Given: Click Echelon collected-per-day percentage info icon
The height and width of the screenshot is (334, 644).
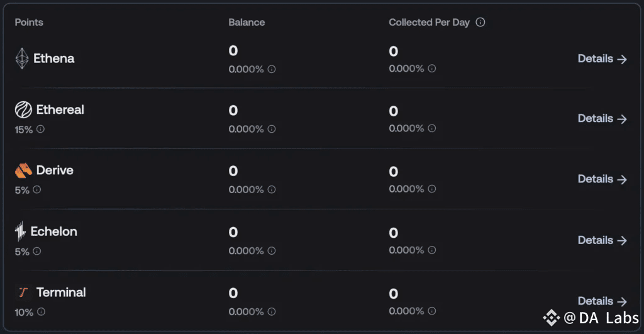Looking at the screenshot, I should point(431,250).
